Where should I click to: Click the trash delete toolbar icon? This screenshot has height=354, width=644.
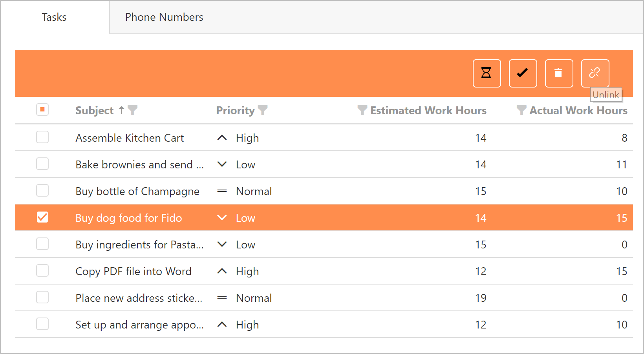tap(559, 73)
